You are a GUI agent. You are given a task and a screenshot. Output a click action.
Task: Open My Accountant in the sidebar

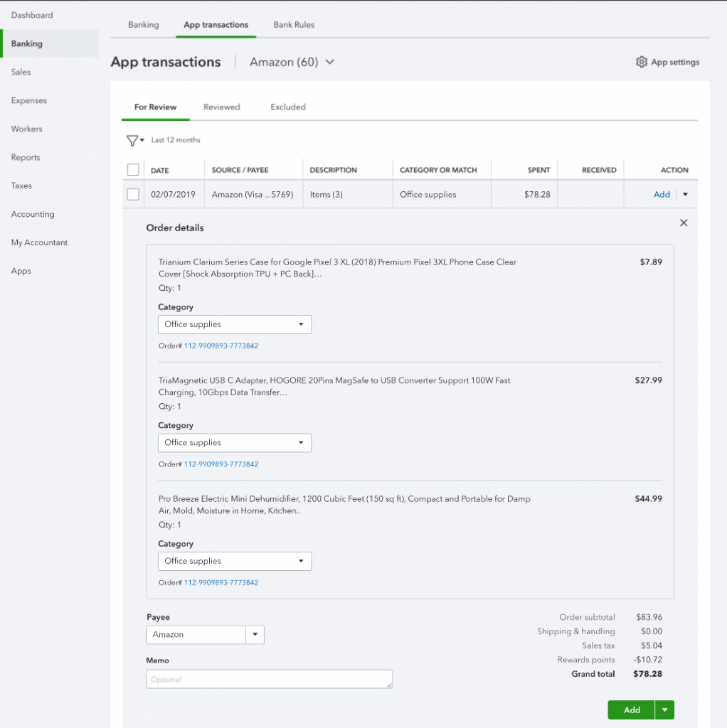pyautogui.click(x=40, y=242)
